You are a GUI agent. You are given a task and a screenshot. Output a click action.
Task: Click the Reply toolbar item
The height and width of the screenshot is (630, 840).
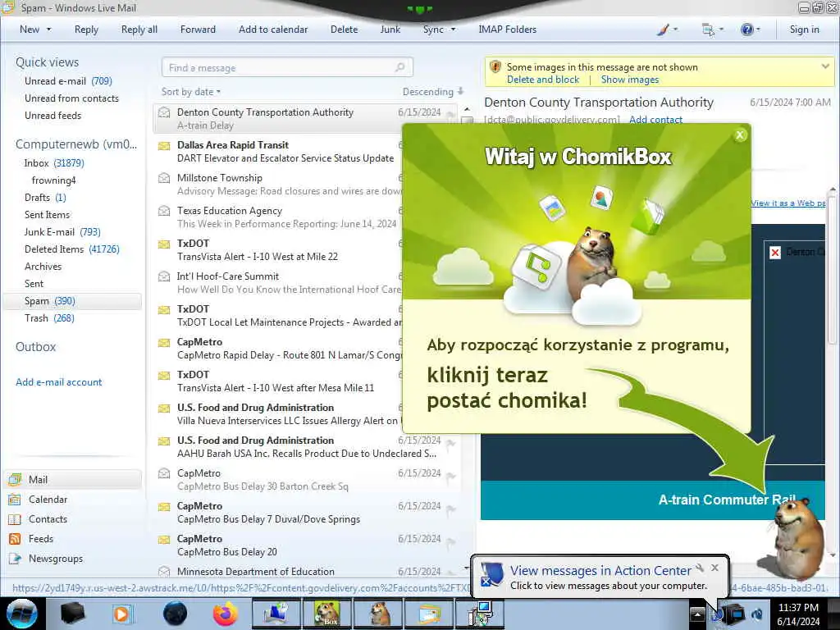86,30
